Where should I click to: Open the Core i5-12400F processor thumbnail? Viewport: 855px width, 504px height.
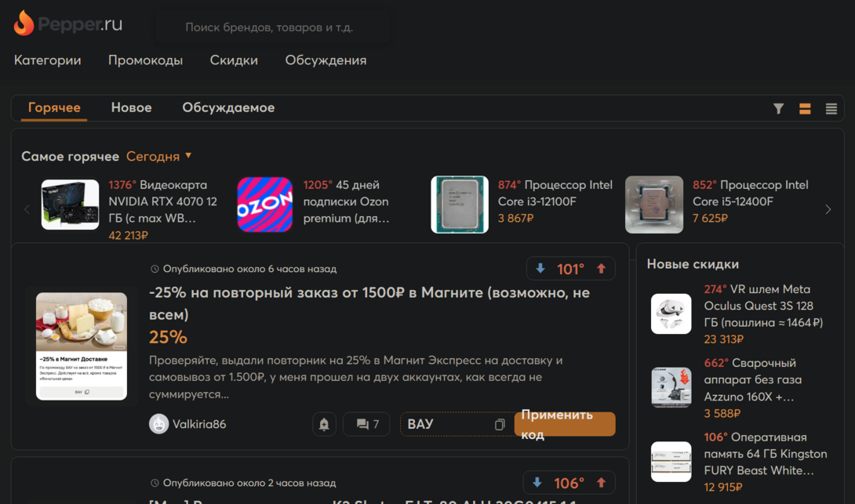(653, 205)
